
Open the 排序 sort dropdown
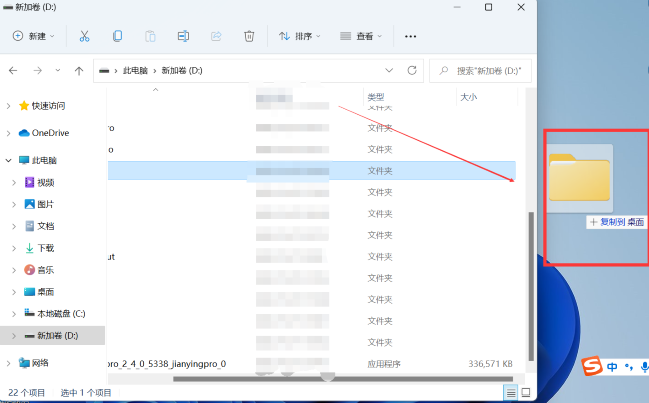pos(299,36)
